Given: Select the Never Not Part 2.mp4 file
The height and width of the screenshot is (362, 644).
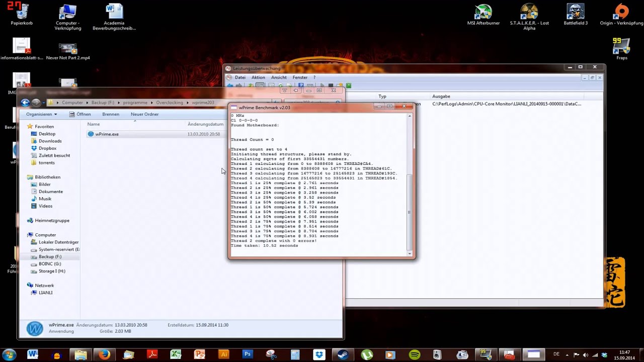Looking at the screenshot, I should pyautogui.click(x=68, y=51).
